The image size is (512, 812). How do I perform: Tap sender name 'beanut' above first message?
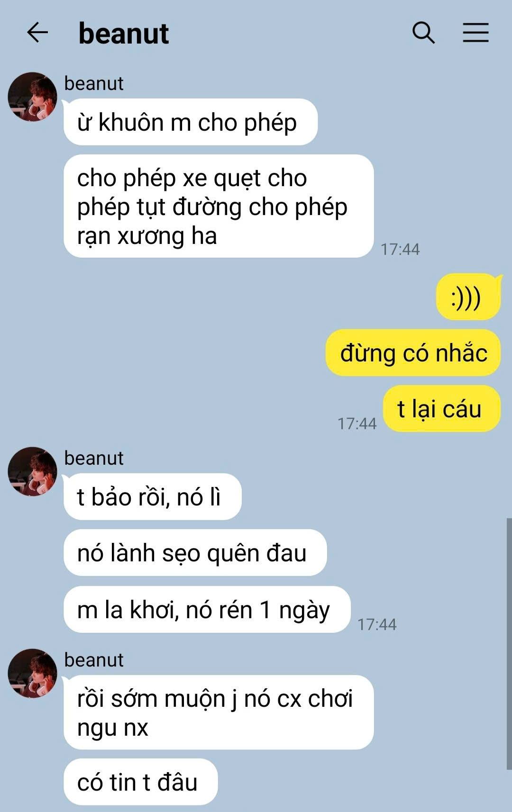point(94,83)
